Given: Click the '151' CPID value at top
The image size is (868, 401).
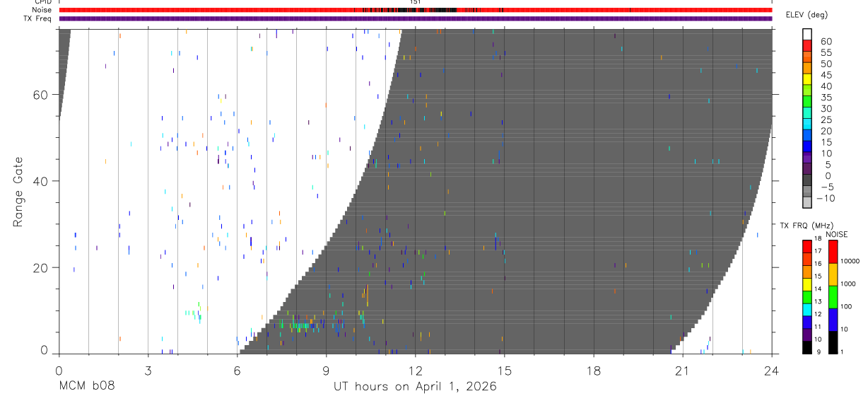Looking at the screenshot, I should [x=415, y=2].
